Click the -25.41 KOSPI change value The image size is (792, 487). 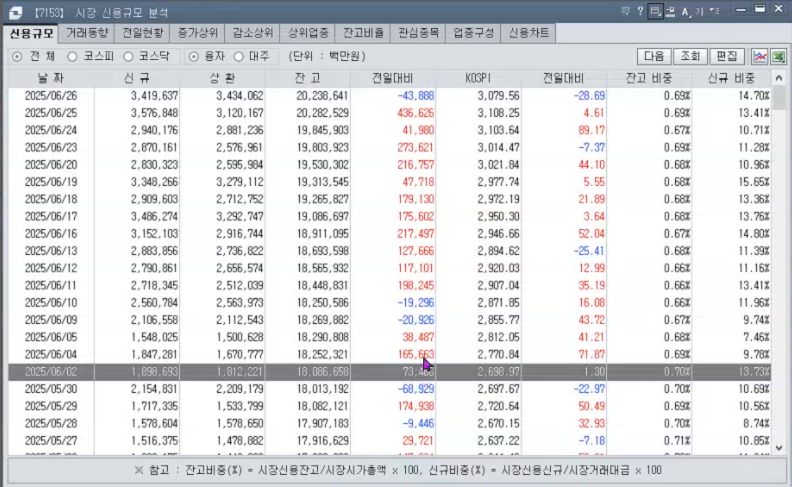(x=589, y=251)
